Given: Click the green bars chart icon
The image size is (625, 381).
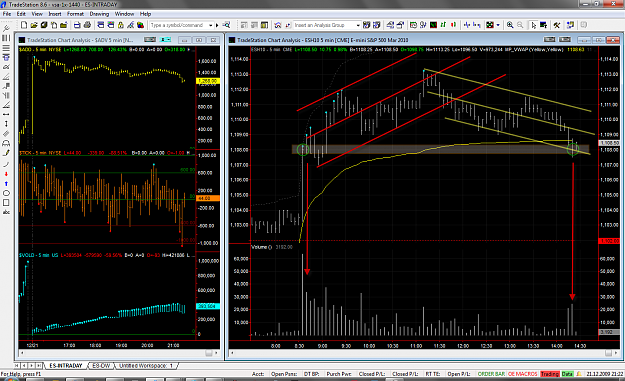Looking at the screenshot, I should click(443, 25).
